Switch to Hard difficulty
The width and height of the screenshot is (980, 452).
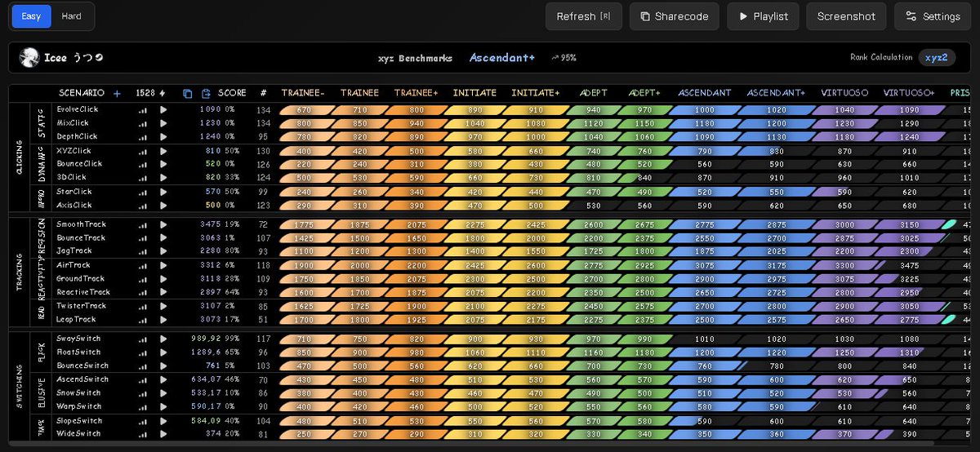click(72, 16)
